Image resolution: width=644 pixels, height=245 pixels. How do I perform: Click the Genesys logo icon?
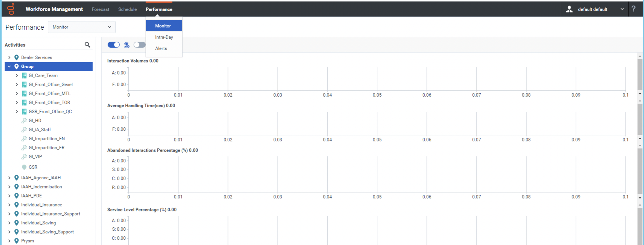pos(11,9)
